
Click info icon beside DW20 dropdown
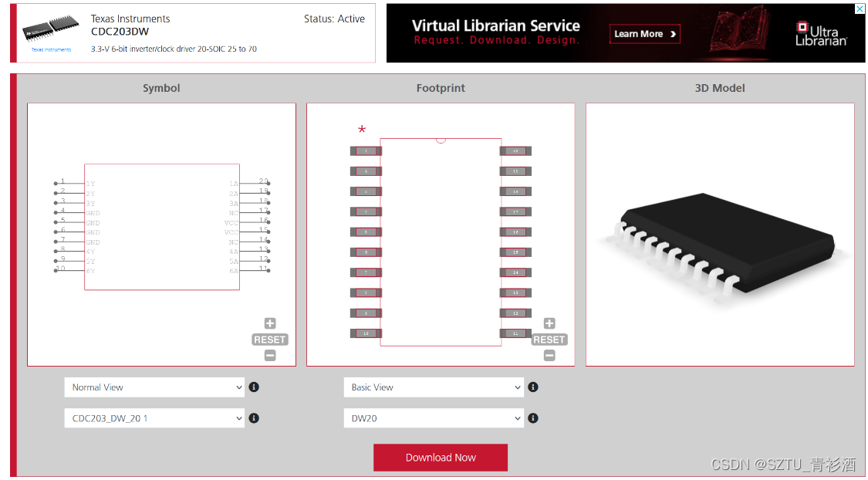(533, 418)
